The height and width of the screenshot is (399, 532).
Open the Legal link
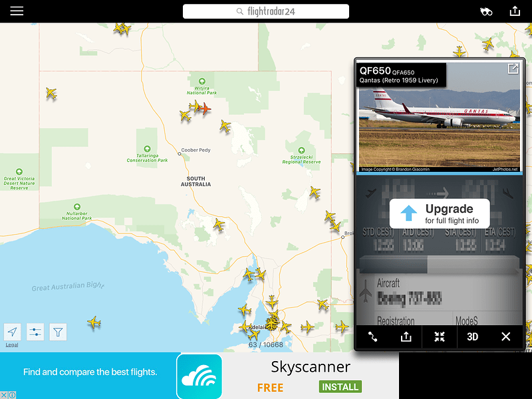tap(12, 344)
